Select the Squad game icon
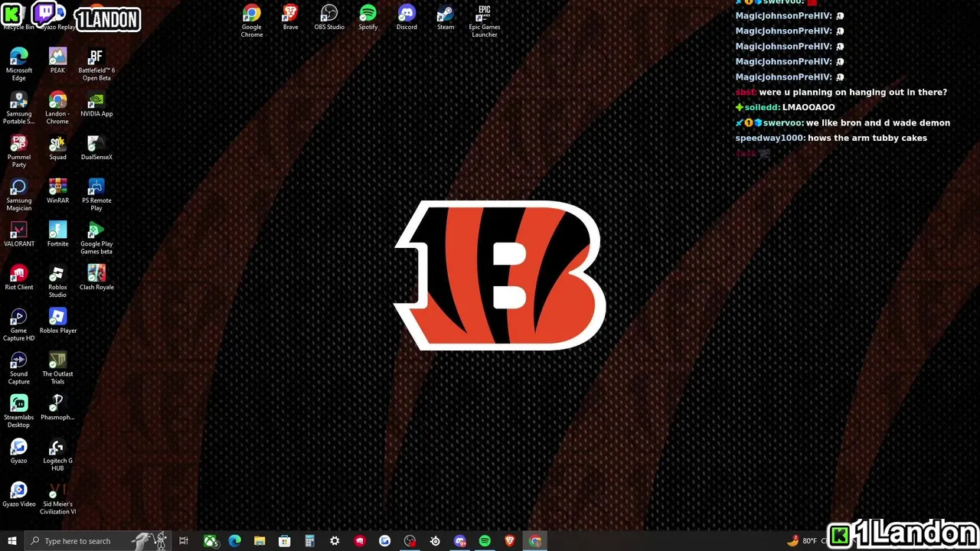Screen dimensions: 980x551 point(57,148)
